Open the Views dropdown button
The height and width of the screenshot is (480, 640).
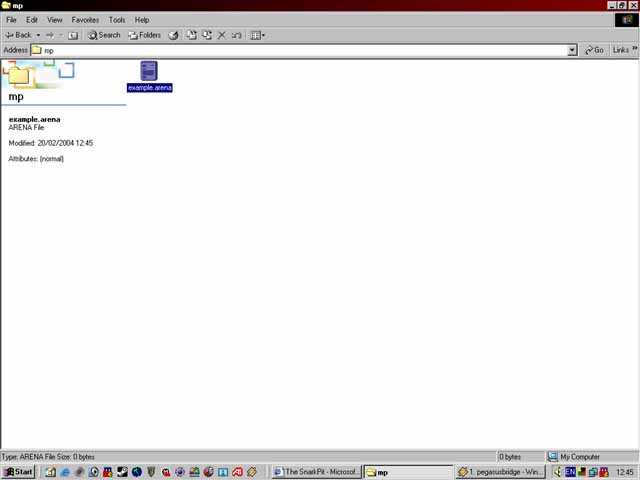pos(257,35)
